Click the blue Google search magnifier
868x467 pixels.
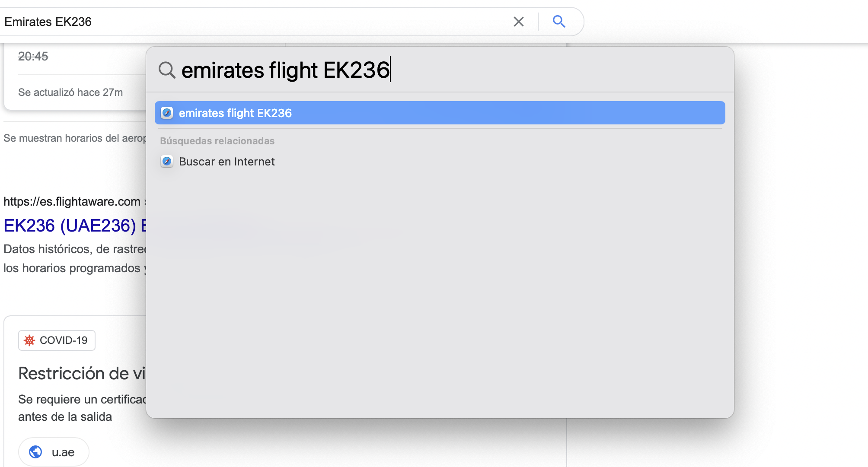[559, 22]
